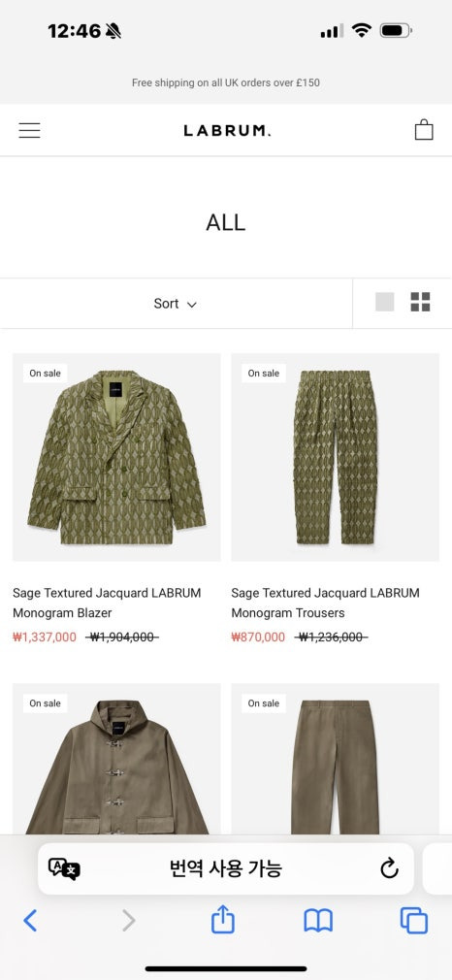Open the hamburger navigation menu
The height and width of the screenshot is (980, 452).
click(29, 130)
